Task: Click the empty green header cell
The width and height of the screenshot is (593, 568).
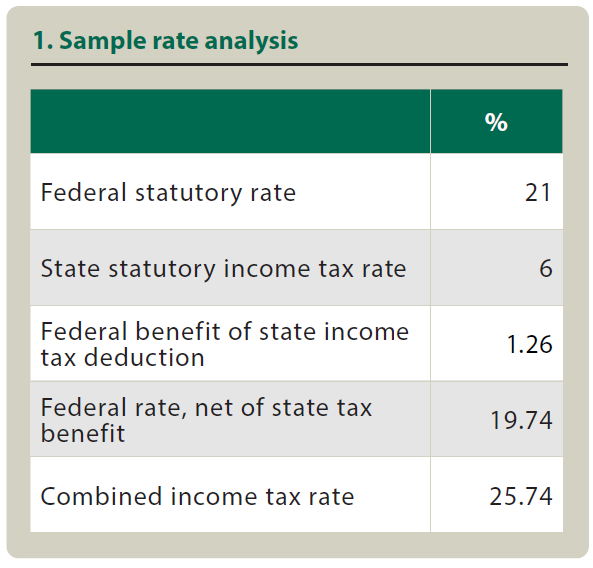Action: pos(230,121)
